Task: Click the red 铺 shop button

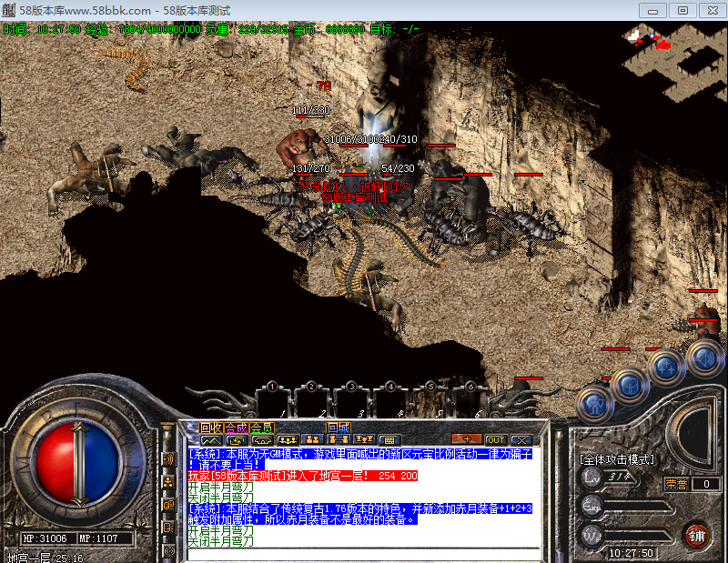Action: coord(696,536)
